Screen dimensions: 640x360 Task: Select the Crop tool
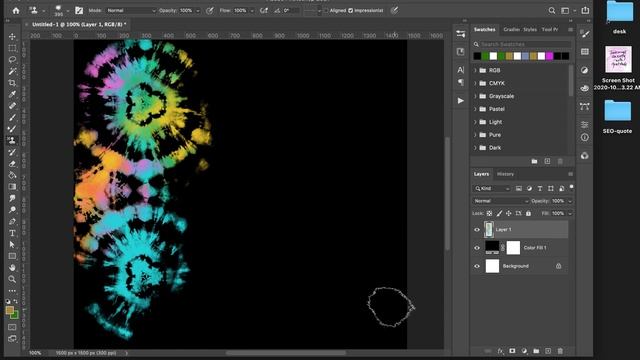pyautogui.click(x=12, y=83)
